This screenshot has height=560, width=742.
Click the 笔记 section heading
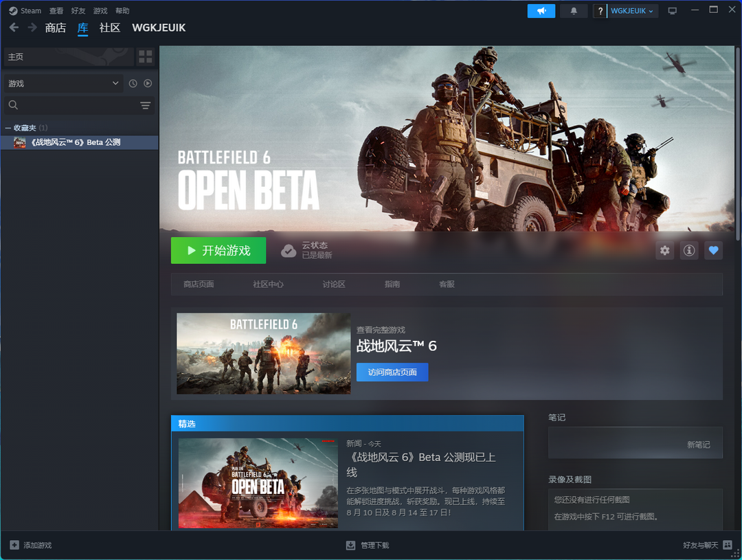557,417
